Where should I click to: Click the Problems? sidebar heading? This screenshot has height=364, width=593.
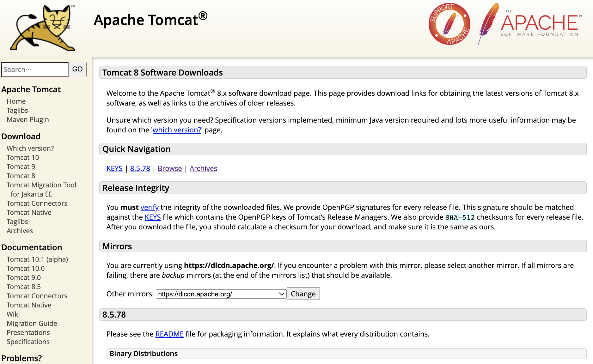point(21,358)
